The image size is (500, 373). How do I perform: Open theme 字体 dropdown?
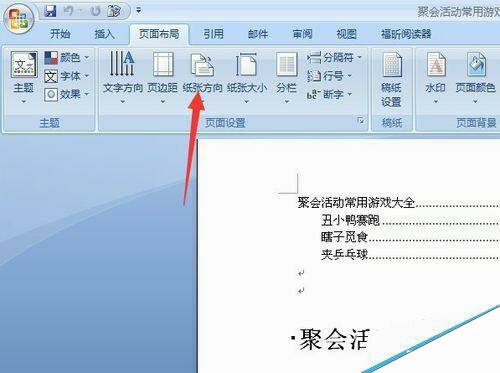pyautogui.click(x=67, y=76)
